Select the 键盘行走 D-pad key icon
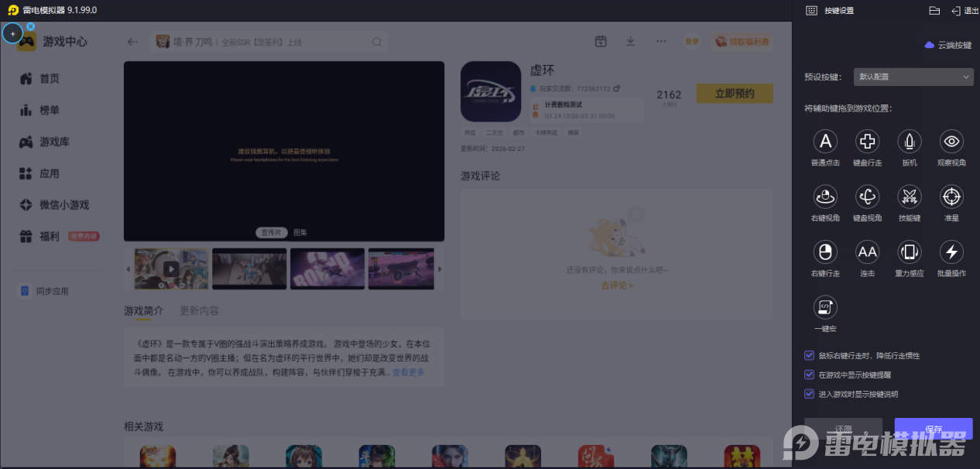The width and height of the screenshot is (980, 469). (867, 142)
